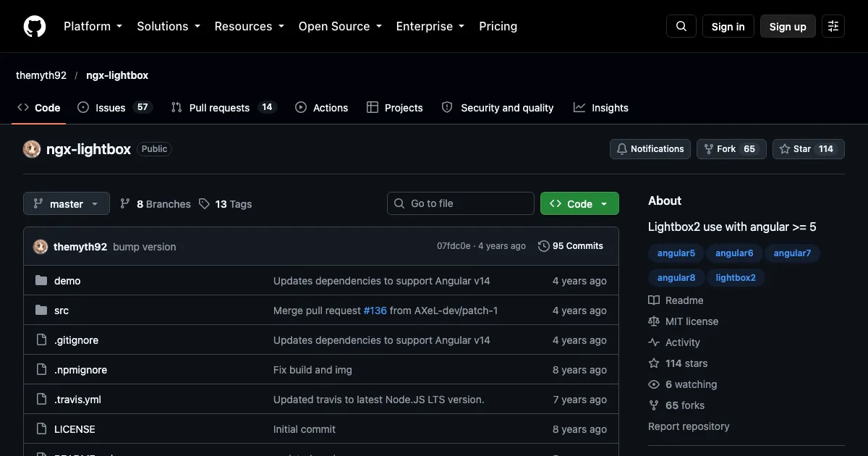Viewport: 868px width, 456px height.
Task: Click the Sign up button
Action: (x=788, y=26)
